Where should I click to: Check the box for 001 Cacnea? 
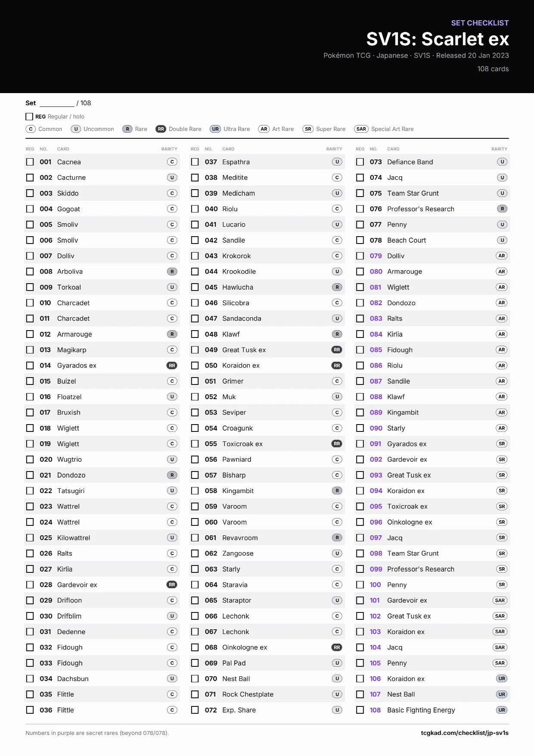(30, 162)
